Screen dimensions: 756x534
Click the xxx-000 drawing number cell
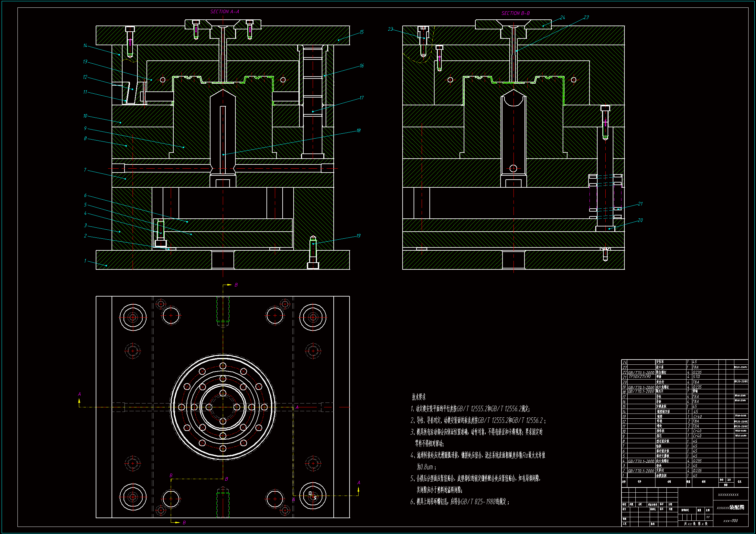[730, 521]
